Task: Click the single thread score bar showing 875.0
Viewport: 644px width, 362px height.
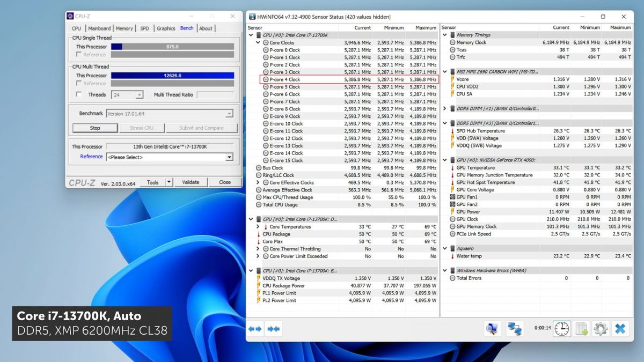Action: 172,47
